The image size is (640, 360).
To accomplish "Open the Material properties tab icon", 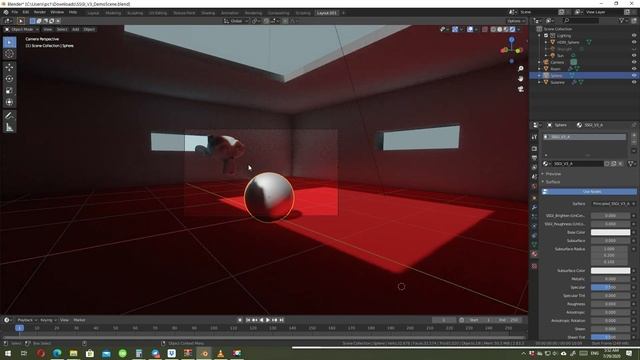I will [x=534, y=254].
